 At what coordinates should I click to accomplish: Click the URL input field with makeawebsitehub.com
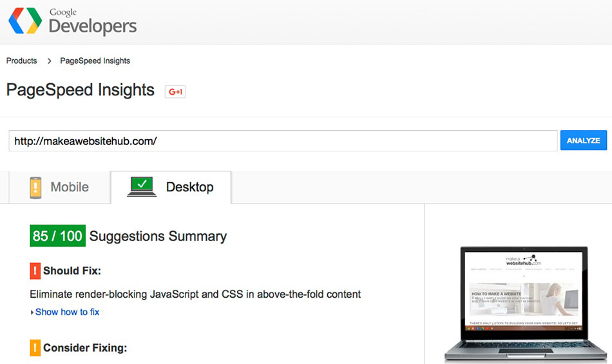click(x=283, y=141)
